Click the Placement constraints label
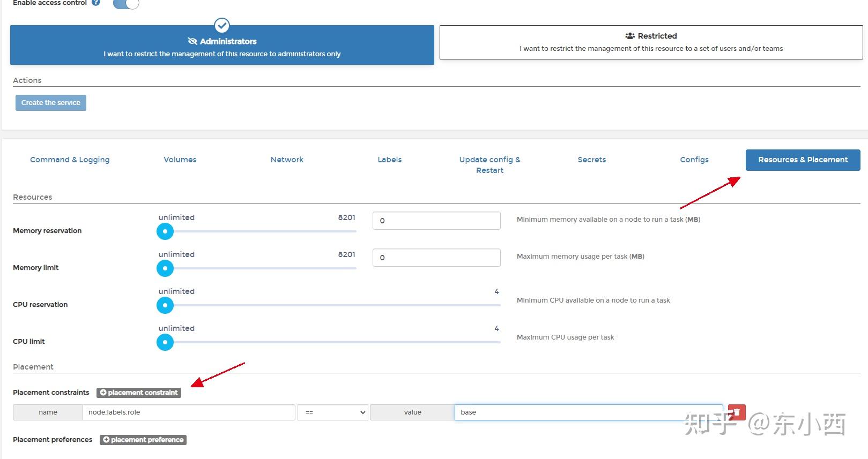The height and width of the screenshot is (459, 868). pos(51,393)
